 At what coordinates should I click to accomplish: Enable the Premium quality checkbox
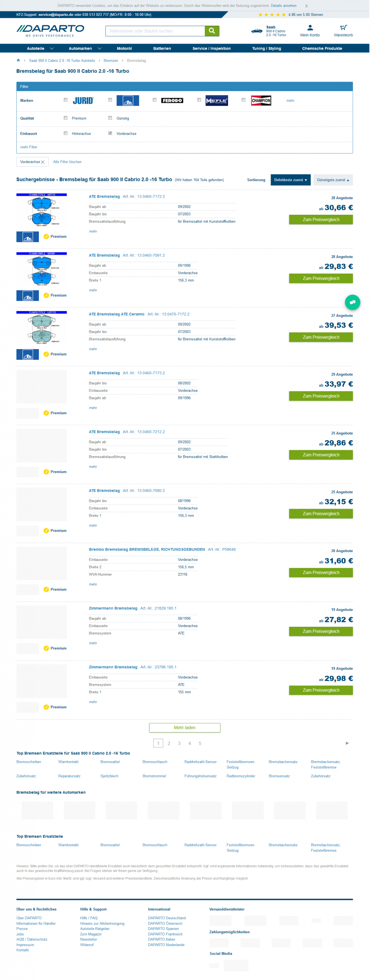coord(65,118)
